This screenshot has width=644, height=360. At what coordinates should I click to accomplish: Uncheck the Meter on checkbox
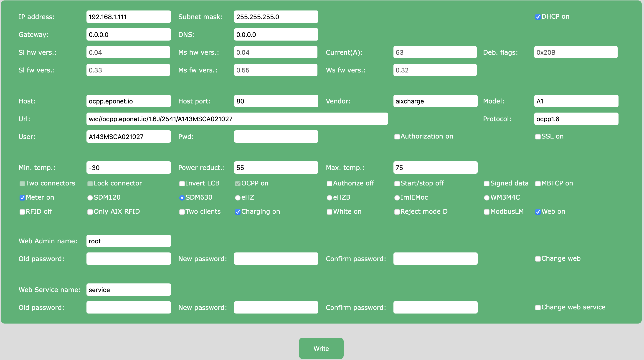click(x=22, y=198)
